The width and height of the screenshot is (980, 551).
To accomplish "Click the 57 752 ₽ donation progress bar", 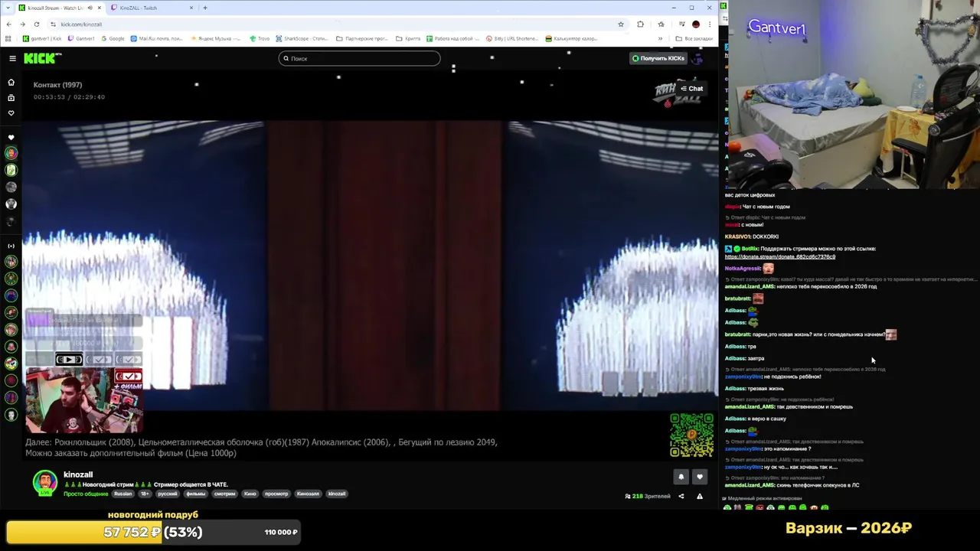I will point(153,532).
